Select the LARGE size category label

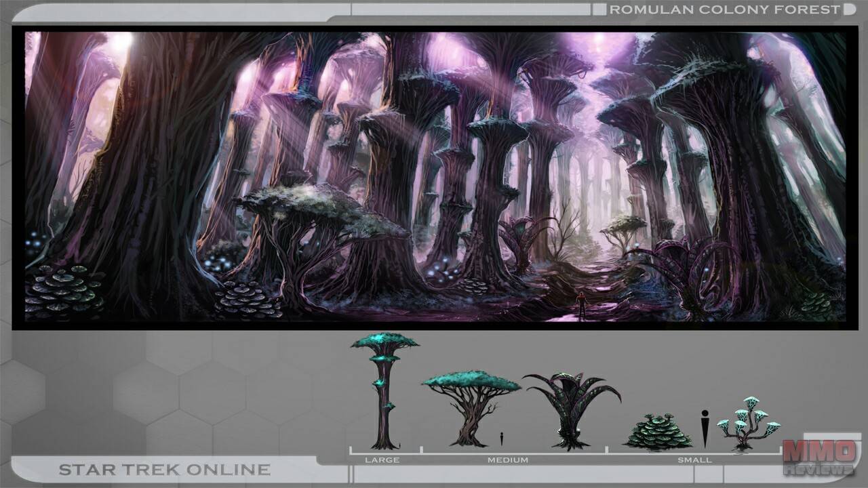(382, 460)
